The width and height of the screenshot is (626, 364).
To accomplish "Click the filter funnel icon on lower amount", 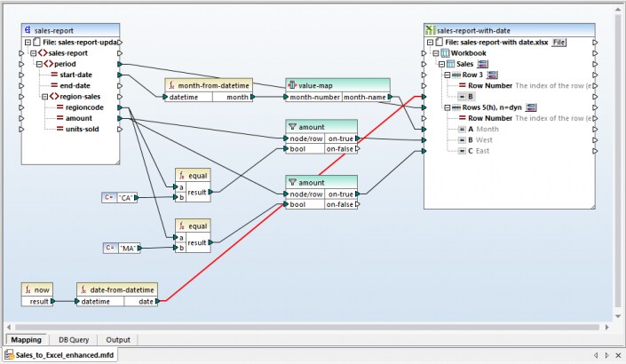I will coord(292,182).
